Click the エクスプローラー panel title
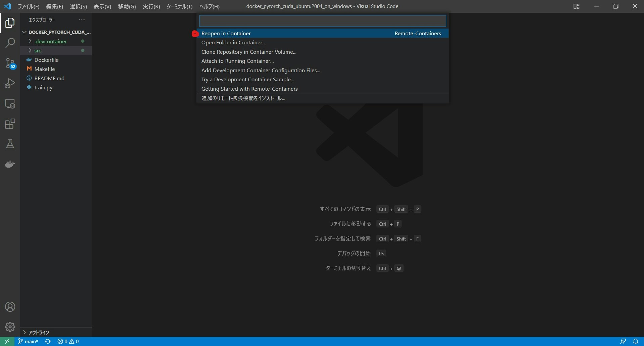The height and width of the screenshot is (346, 644). 42,20
